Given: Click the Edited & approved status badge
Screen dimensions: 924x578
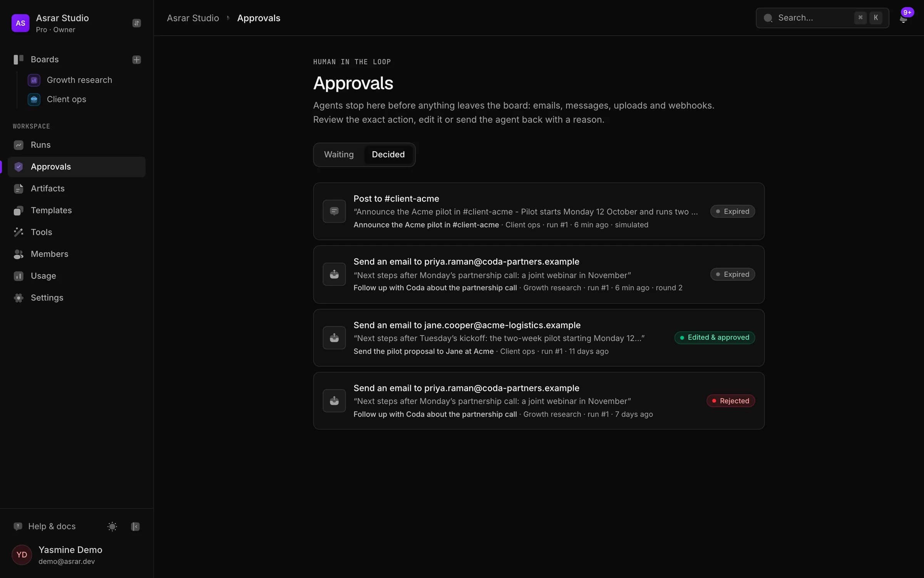Looking at the screenshot, I should point(715,338).
